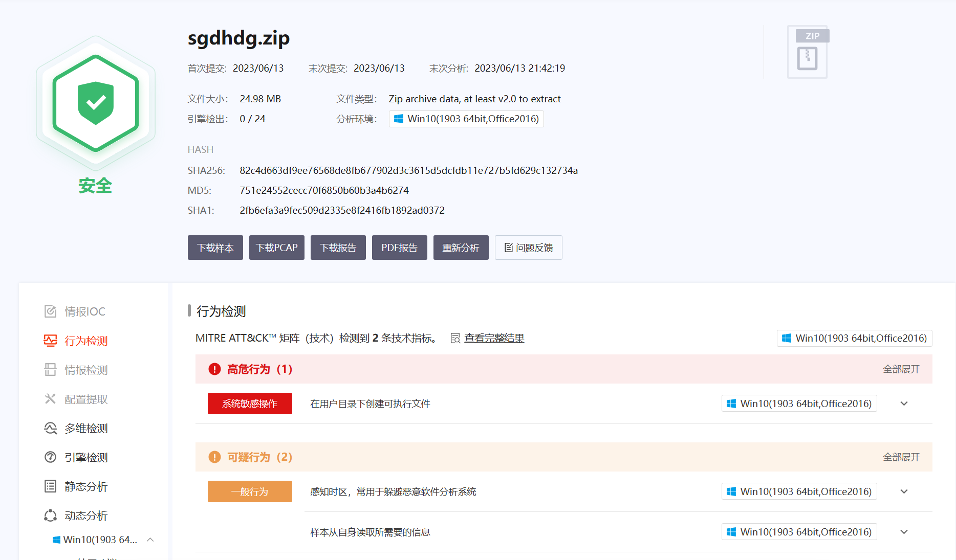The image size is (956, 560).
Task: Click the 可疑行为 orange alert icon
Action: click(x=214, y=457)
